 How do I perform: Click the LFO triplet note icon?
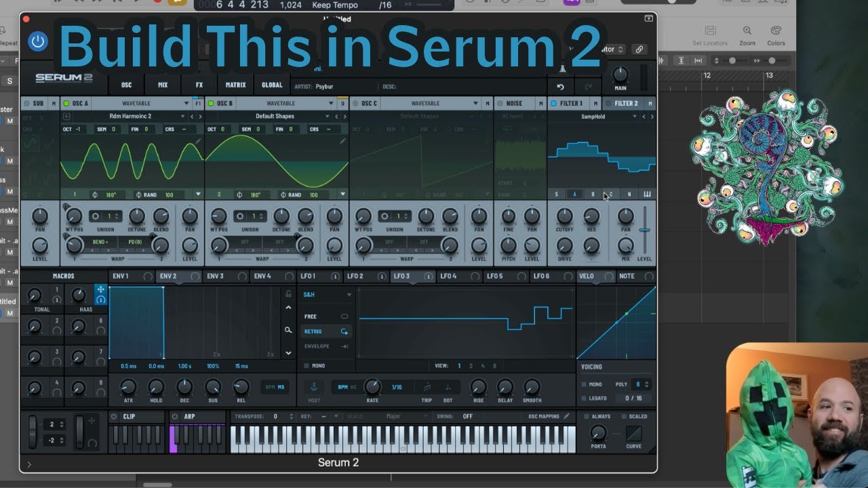(x=427, y=387)
